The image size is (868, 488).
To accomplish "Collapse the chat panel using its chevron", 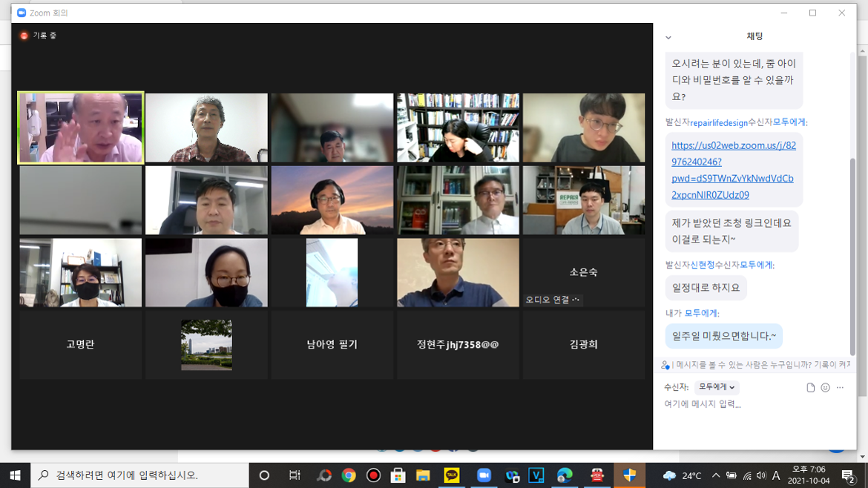I will [x=668, y=36].
